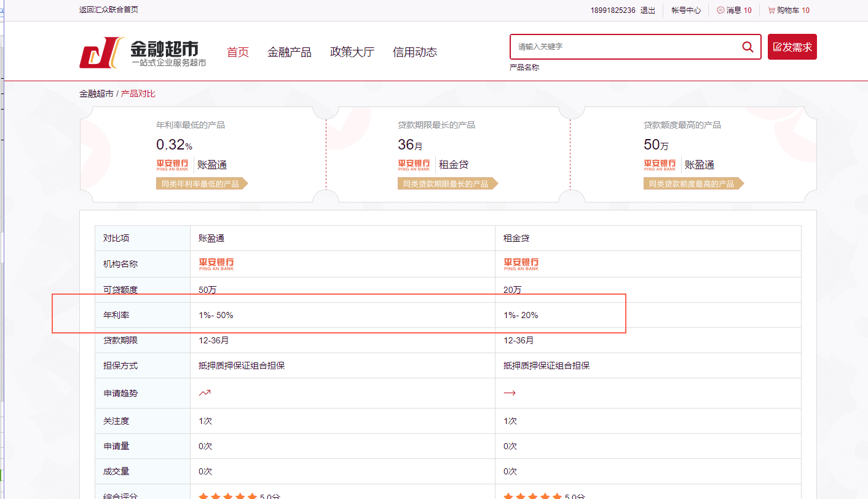The width and height of the screenshot is (868, 499).
Task: Click 租金贷 in the longest-term card
Action: click(x=454, y=165)
